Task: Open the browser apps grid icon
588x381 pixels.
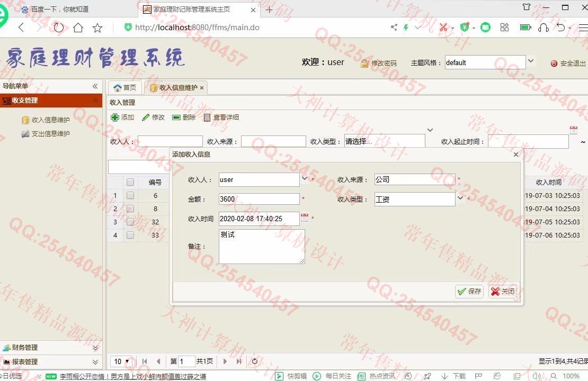Action: click(x=505, y=27)
